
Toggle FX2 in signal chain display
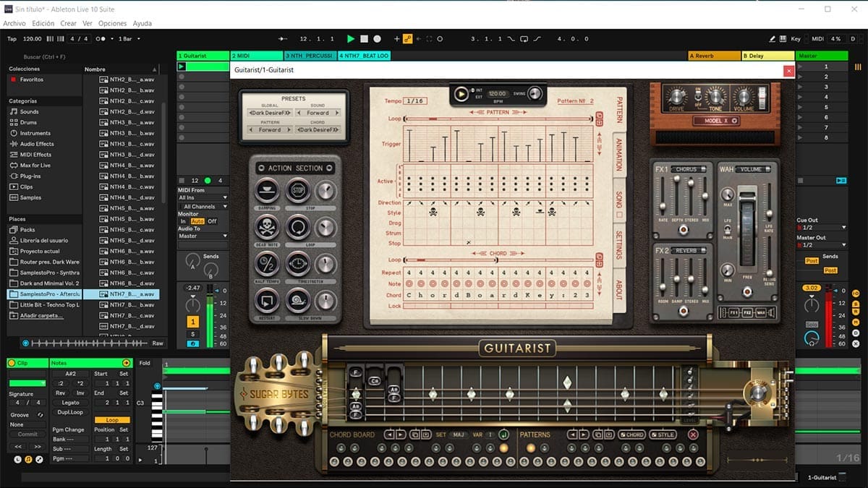tap(748, 312)
